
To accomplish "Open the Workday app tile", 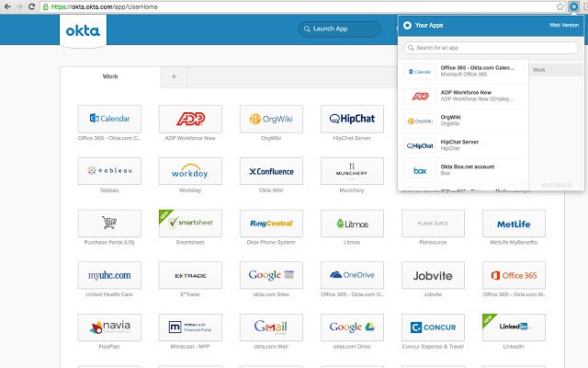I will point(190,171).
